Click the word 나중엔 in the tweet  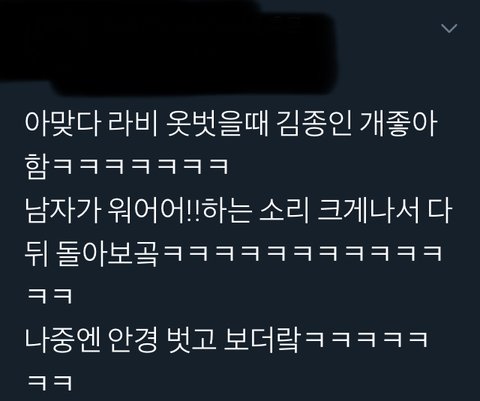pos(62,340)
